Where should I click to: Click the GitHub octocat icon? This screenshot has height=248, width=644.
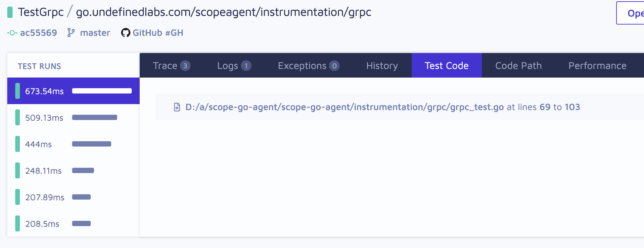pos(125,33)
